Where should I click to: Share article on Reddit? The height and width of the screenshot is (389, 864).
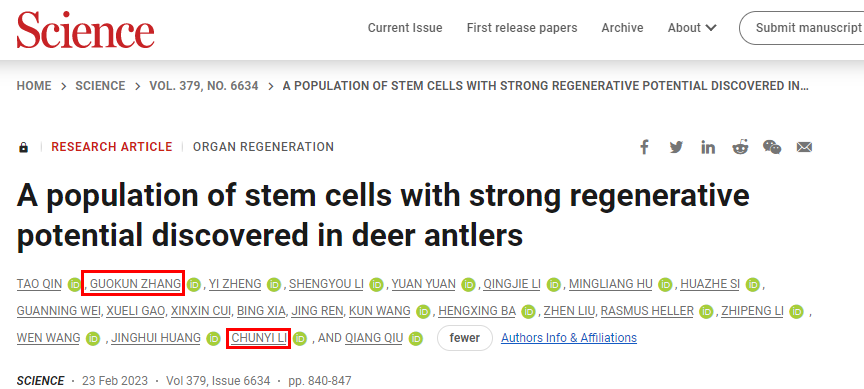coord(740,147)
